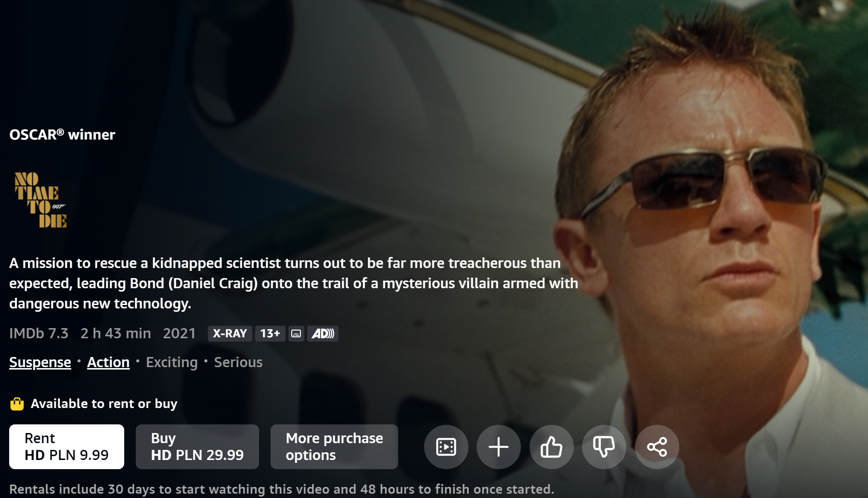Click the rental terms notice text
Screen dimensions: 868x498
point(282,489)
